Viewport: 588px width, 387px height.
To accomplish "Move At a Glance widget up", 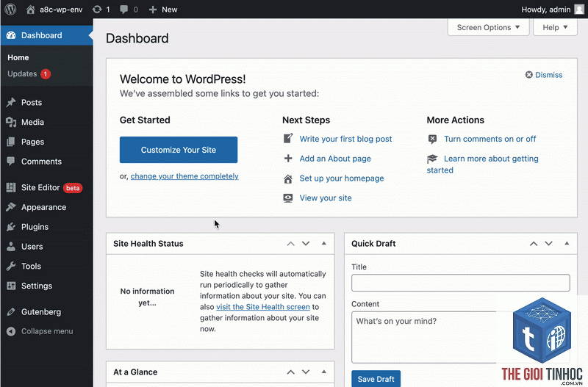I will (x=290, y=372).
